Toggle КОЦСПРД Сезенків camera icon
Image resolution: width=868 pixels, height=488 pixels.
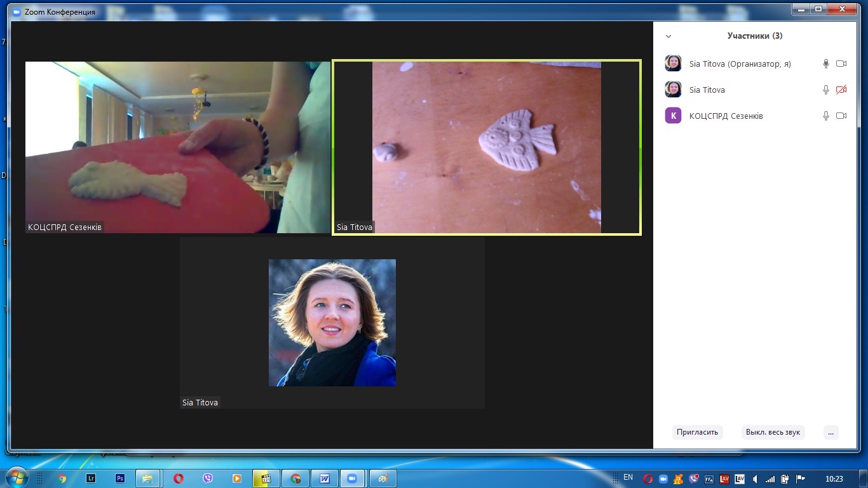[841, 116]
